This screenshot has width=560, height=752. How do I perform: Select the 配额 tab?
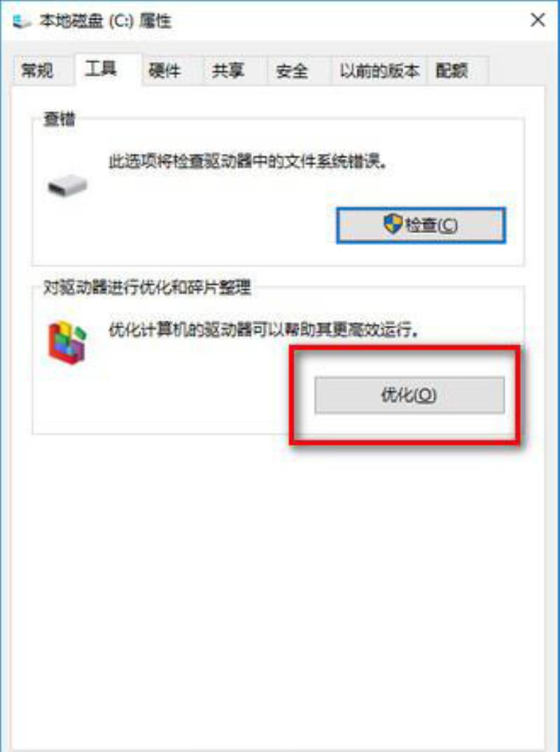pos(452,71)
